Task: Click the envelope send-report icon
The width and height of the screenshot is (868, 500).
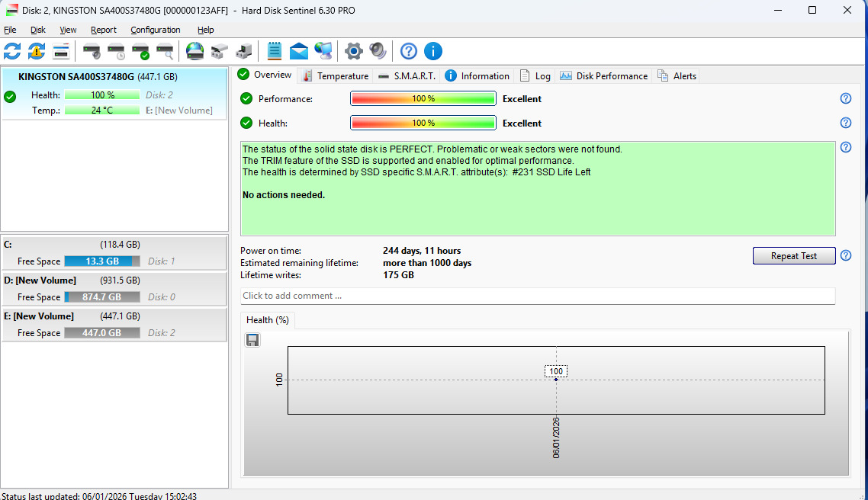Action: pos(299,51)
